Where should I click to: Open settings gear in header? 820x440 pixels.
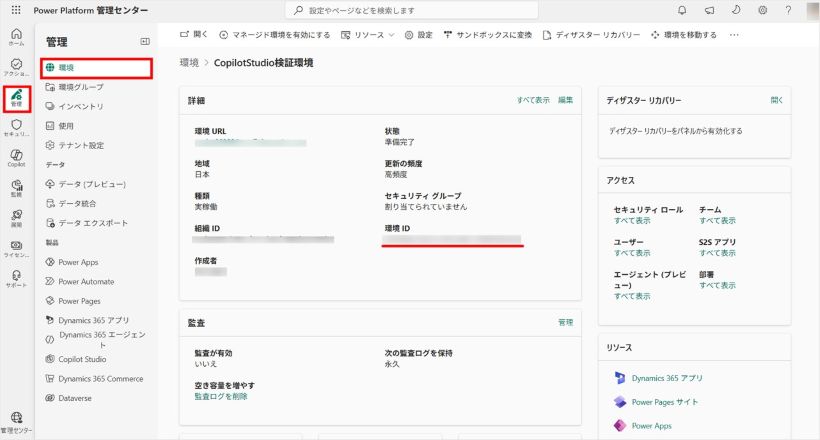[762, 10]
